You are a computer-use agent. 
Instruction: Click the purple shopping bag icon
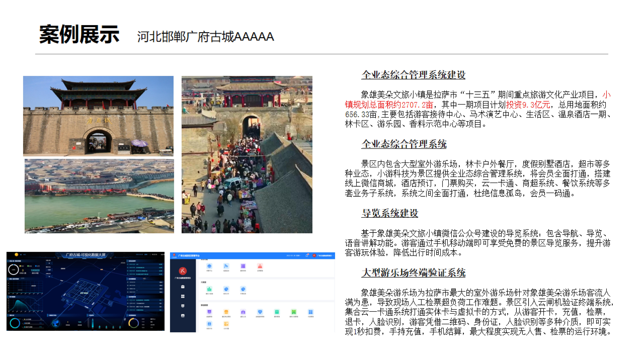[243, 312]
